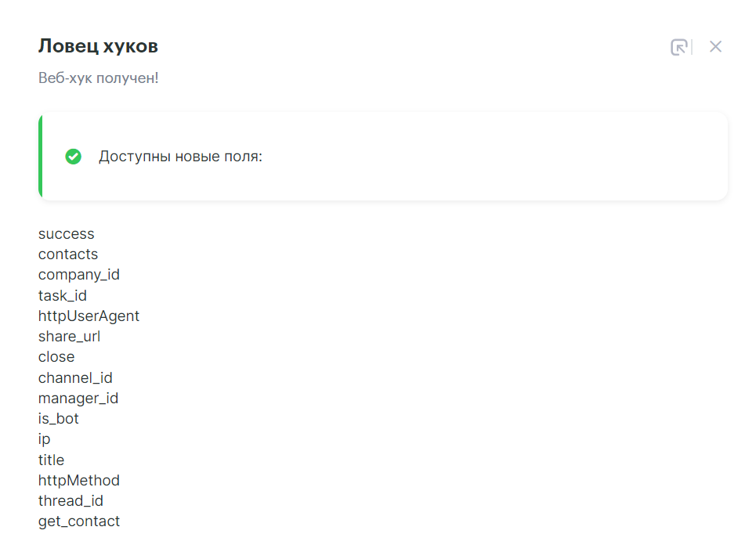Screen dimensions: 756x534
Task: Choose the 'company_id' field
Action: click(x=79, y=275)
